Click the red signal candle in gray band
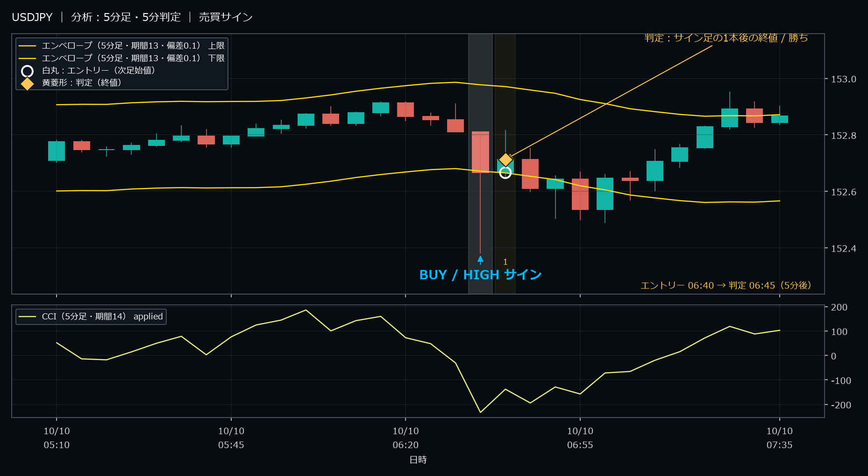The image size is (868, 476). click(x=480, y=152)
